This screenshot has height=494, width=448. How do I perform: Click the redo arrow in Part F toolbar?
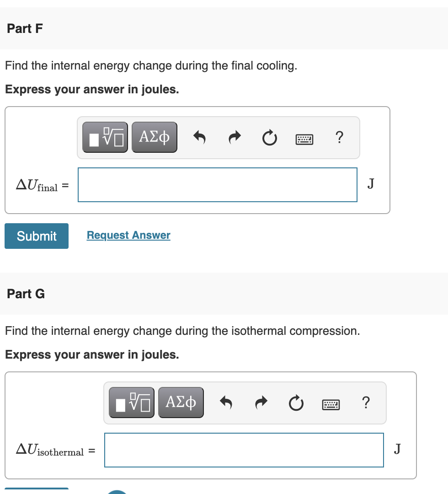click(235, 137)
